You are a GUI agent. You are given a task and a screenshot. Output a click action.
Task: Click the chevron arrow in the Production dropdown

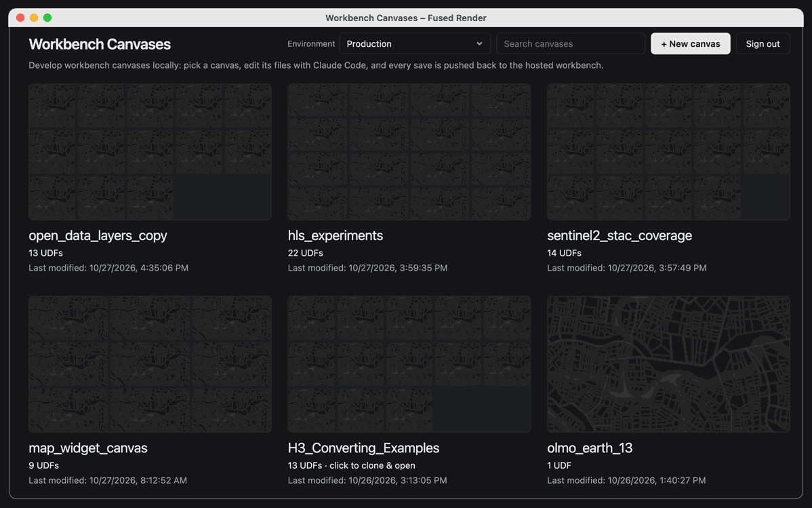pyautogui.click(x=479, y=43)
